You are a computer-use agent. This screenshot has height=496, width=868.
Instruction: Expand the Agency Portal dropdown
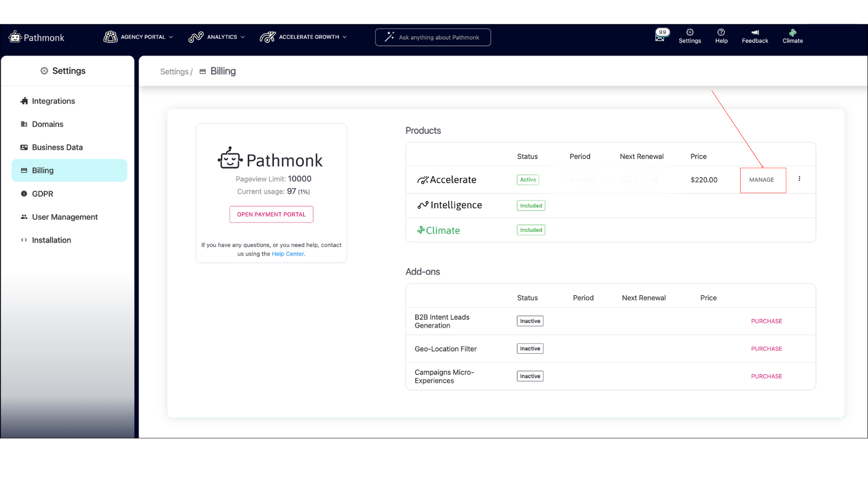tap(138, 37)
